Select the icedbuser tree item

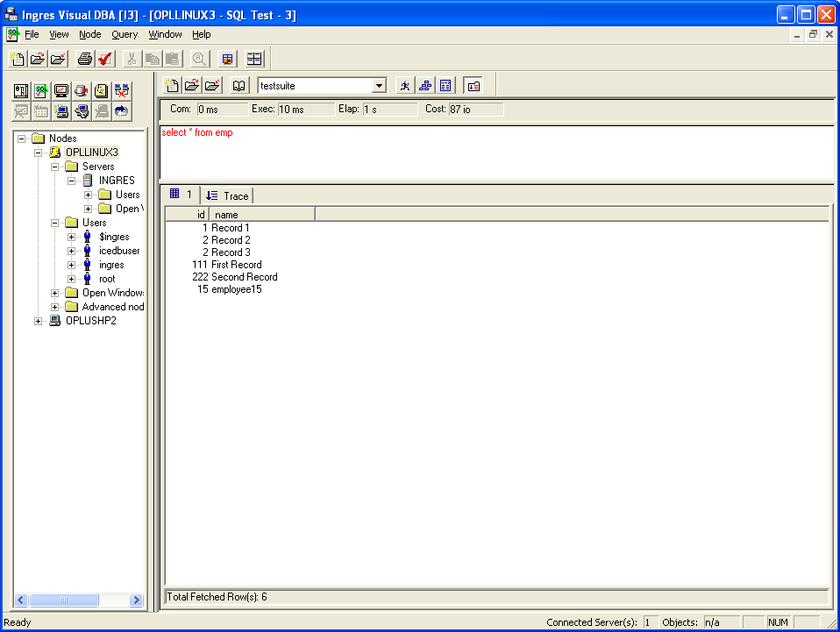pyautogui.click(x=119, y=251)
